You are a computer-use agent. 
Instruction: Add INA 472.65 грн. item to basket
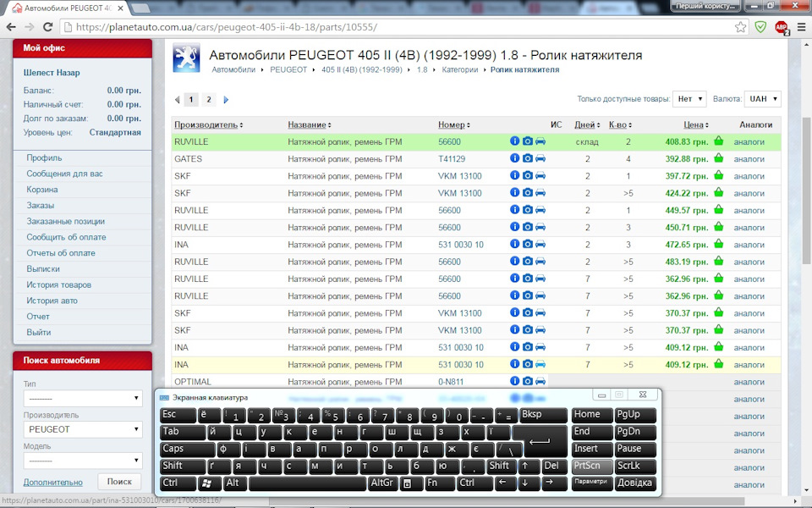point(718,243)
